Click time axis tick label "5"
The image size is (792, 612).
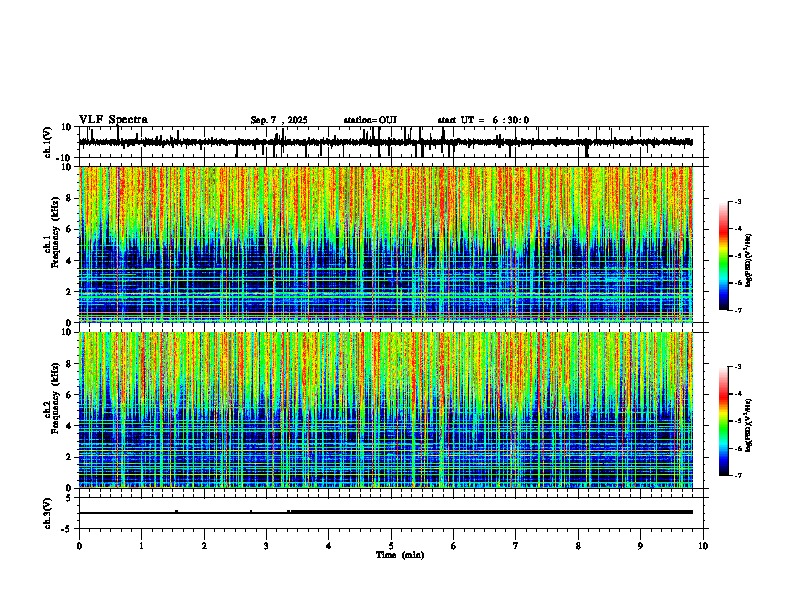(x=391, y=546)
